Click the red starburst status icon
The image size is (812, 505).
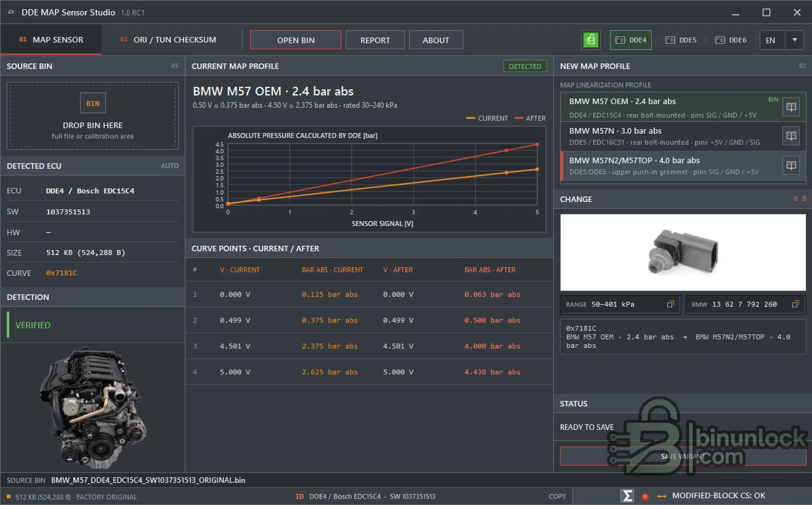(x=645, y=496)
